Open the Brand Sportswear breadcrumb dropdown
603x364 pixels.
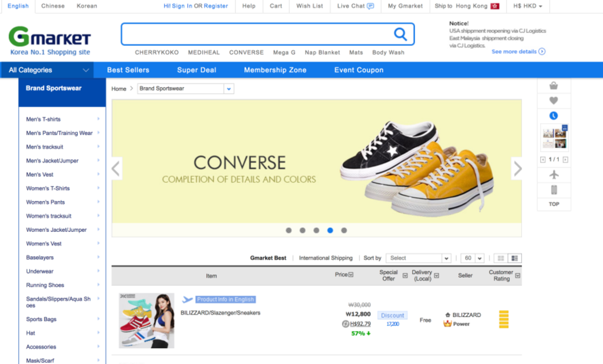tap(186, 89)
